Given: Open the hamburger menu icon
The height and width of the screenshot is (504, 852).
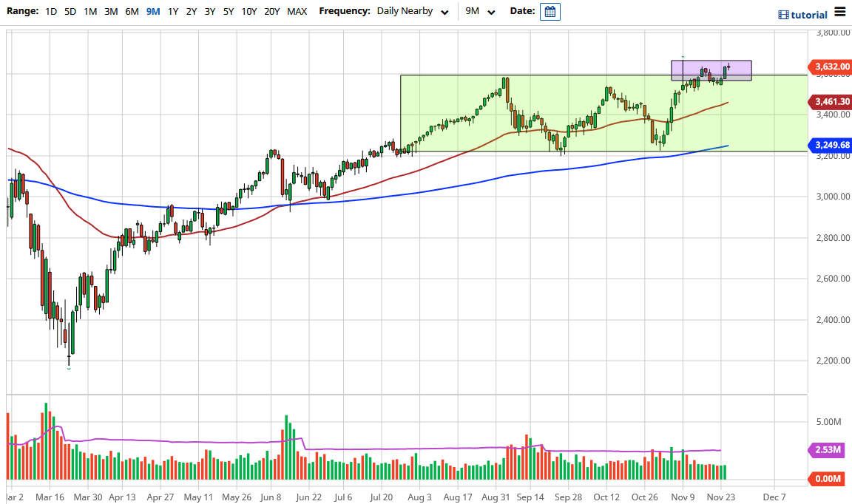Looking at the screenshot, I should [x=840, y=12].
